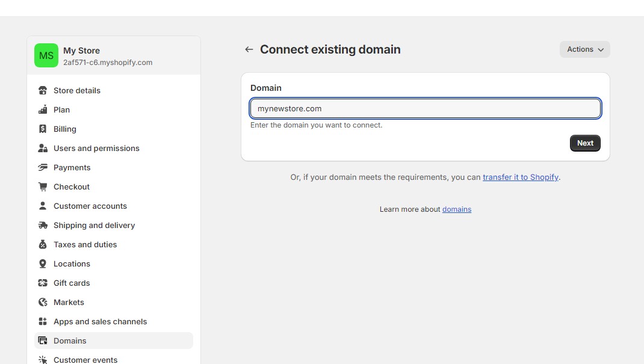The image size is (644, 364).
Task: Click the Customer events cursor icon
Action: click(43, 360)
